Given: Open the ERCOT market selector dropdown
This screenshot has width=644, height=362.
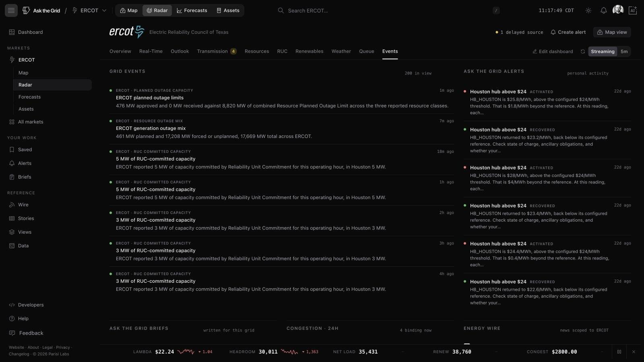Looking at the screenshot, I should [89, 10].
